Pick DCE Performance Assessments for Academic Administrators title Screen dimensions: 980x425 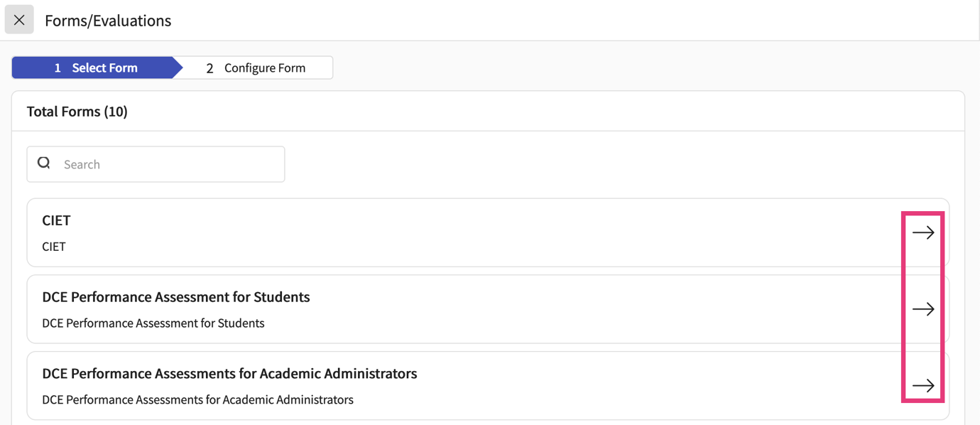point(229,374)
